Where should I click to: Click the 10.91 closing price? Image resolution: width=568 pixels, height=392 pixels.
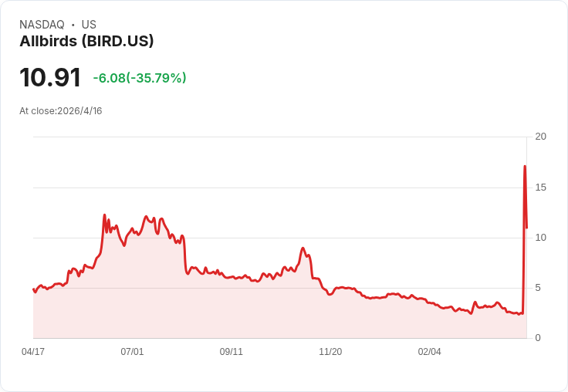[x=50, y=77]
